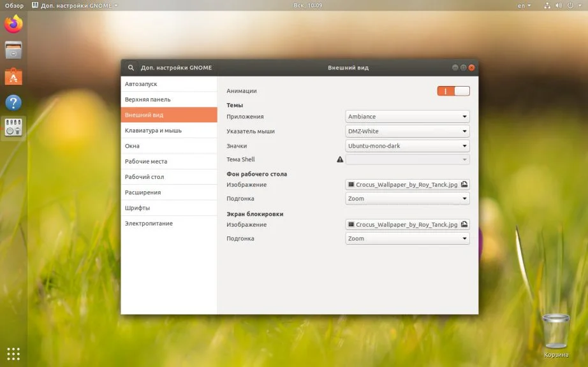Open the network status icon in top bar
This screenshot has height=367, width=588.
coord(547,5)
